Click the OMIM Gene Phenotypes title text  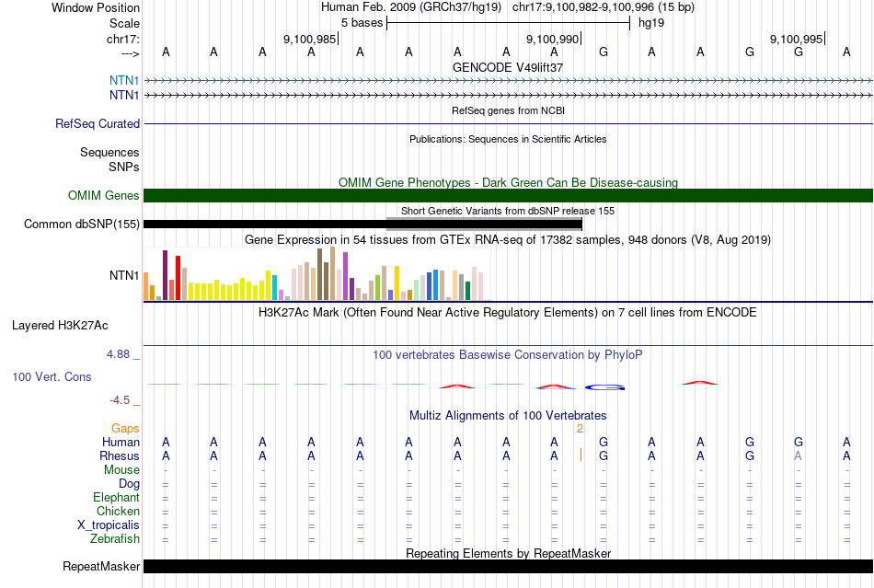508,182
